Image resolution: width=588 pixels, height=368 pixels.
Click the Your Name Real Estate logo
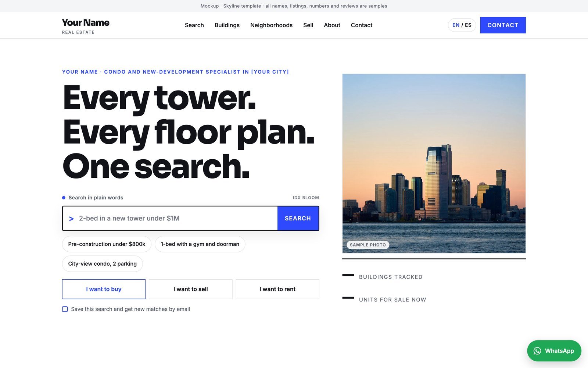86,26
